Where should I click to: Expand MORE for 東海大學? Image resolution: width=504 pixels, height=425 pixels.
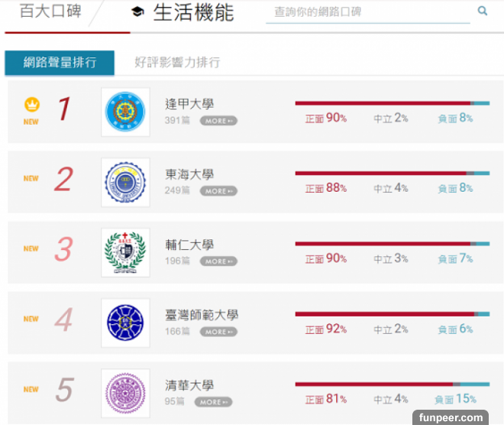(218, 191)
